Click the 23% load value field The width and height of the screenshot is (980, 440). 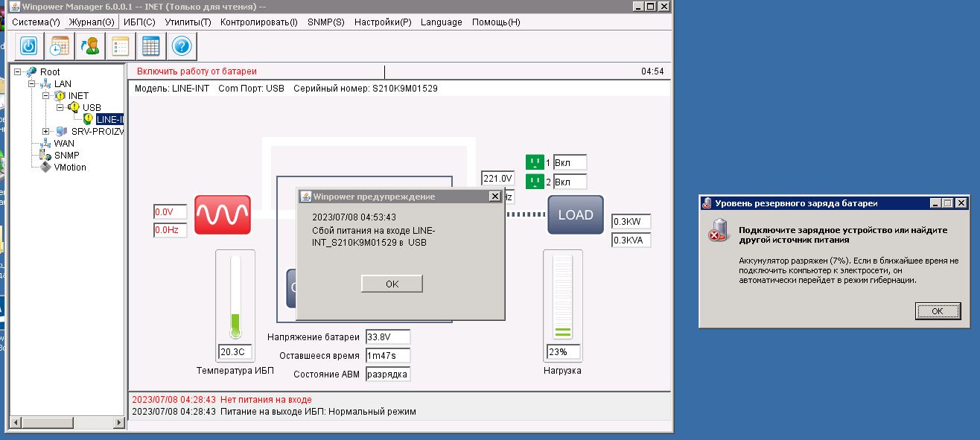pyautogui.click(x=563, y=351)
